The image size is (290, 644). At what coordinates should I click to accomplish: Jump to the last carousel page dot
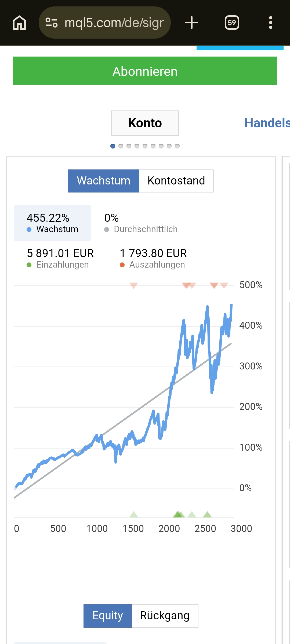coord(177,146)
